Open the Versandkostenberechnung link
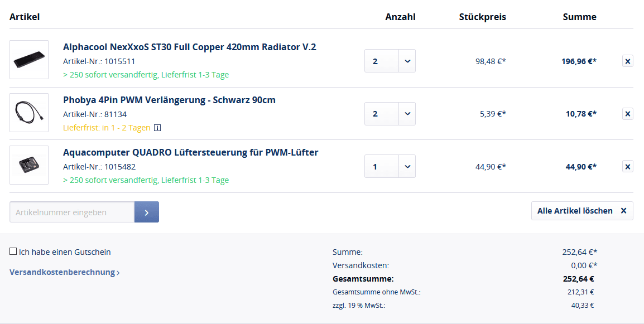This screenshot has width=644, height=324. tap(64, 273)
